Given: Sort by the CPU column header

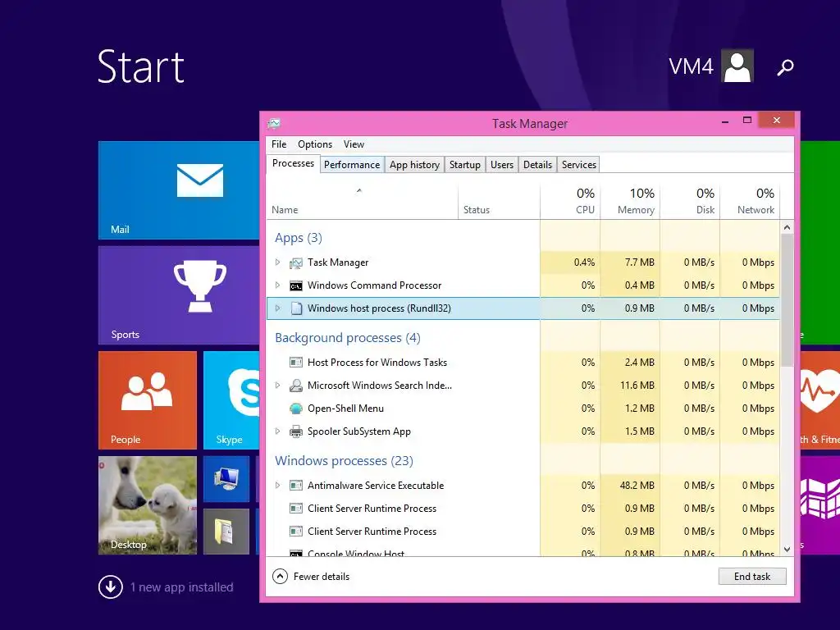Looking at the screenshot, I should click(x=570, y=202).
